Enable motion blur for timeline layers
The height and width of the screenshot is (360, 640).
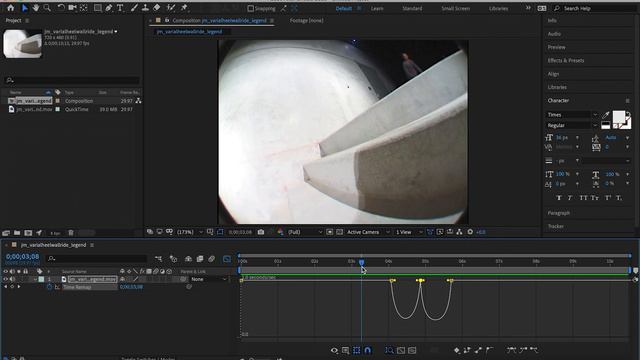pyautogui.click(x=211, y=259)
